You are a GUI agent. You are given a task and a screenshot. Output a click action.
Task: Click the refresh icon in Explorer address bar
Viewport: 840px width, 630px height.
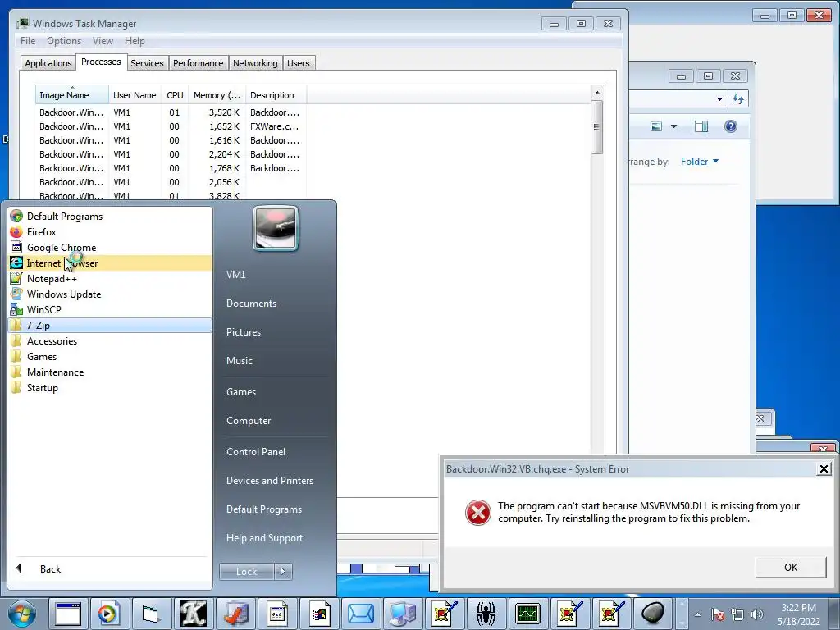tap(738, 98)
